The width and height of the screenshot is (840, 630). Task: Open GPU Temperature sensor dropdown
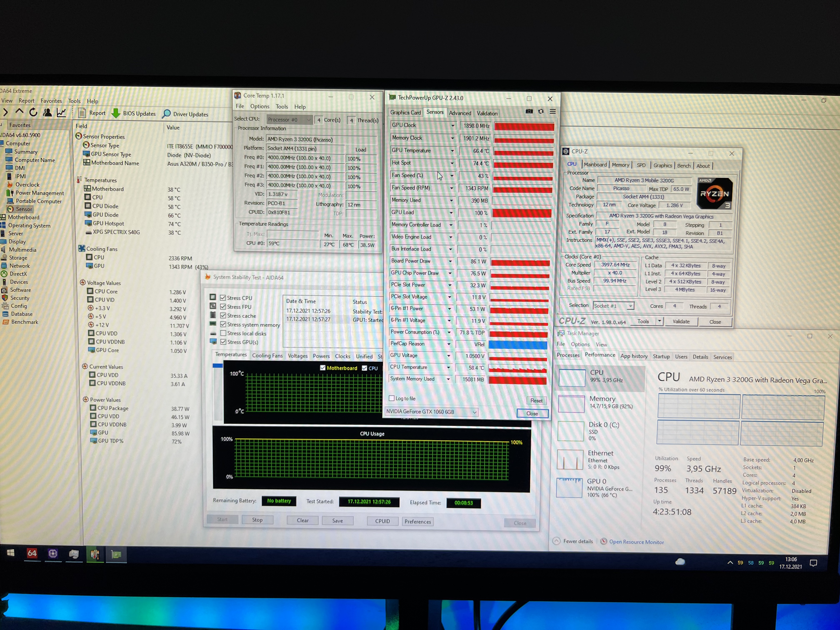point(452,151)
